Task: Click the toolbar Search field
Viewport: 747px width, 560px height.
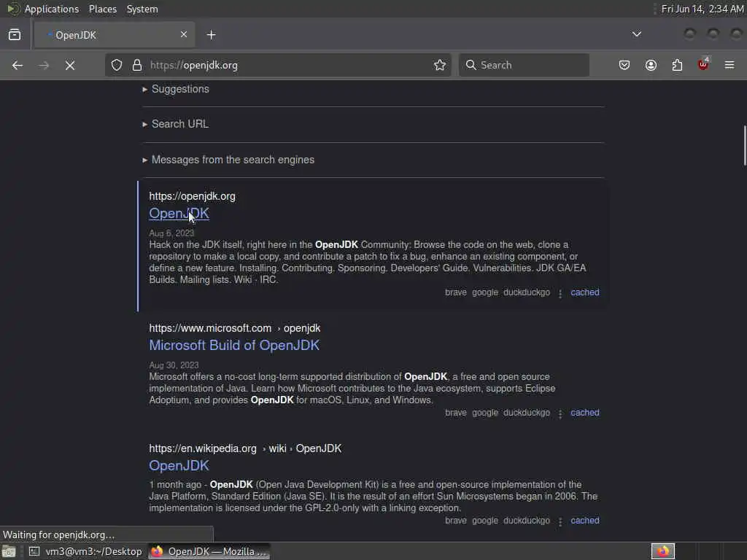Action: (x=524, y=65)
